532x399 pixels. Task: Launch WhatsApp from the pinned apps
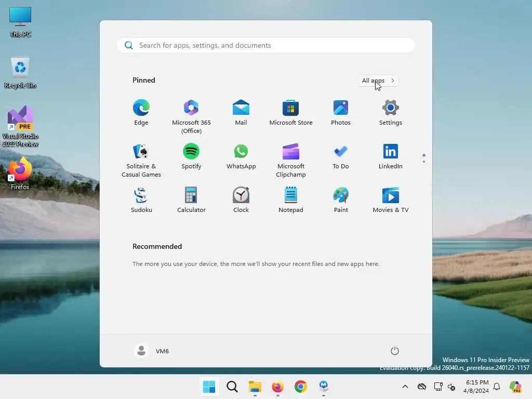(241, 156)
